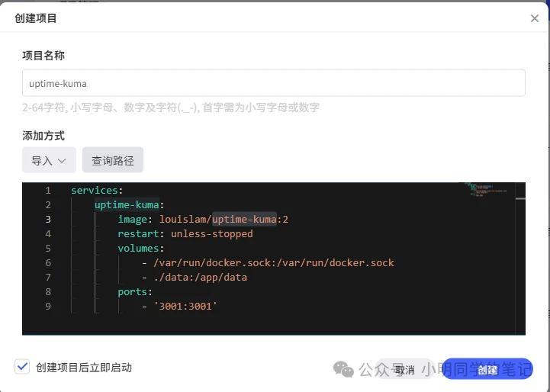Click the 'uptime-kuma:' service key line

click(129, 204)
